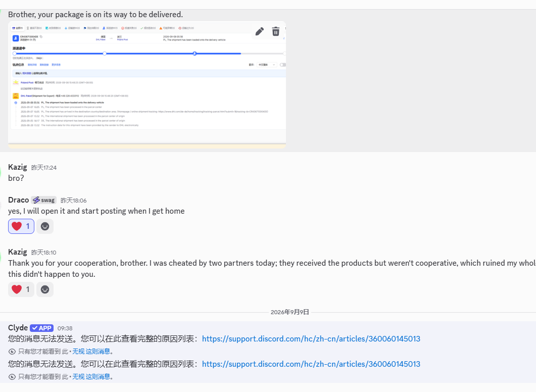Open the parcel tracking screenshot thumbnail
536x392 pixels.
pos(147,85)
